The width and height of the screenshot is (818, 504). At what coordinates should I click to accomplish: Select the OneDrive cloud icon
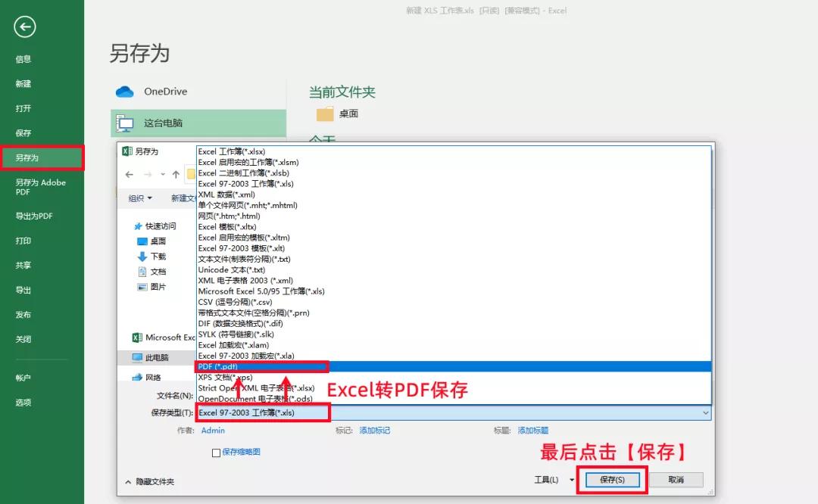125,92
